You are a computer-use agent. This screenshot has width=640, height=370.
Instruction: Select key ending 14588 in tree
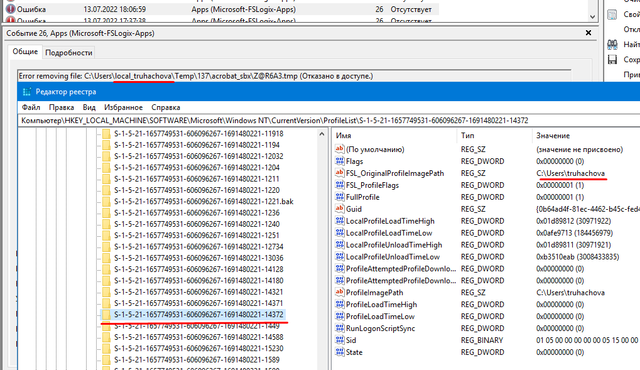pyautogui.click(x=198, y=337)
